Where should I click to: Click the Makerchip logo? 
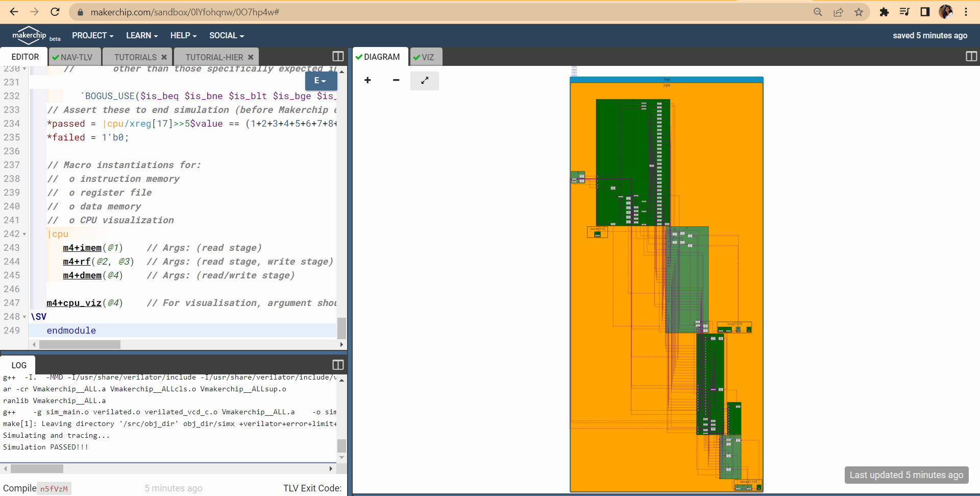pos(29,35)
